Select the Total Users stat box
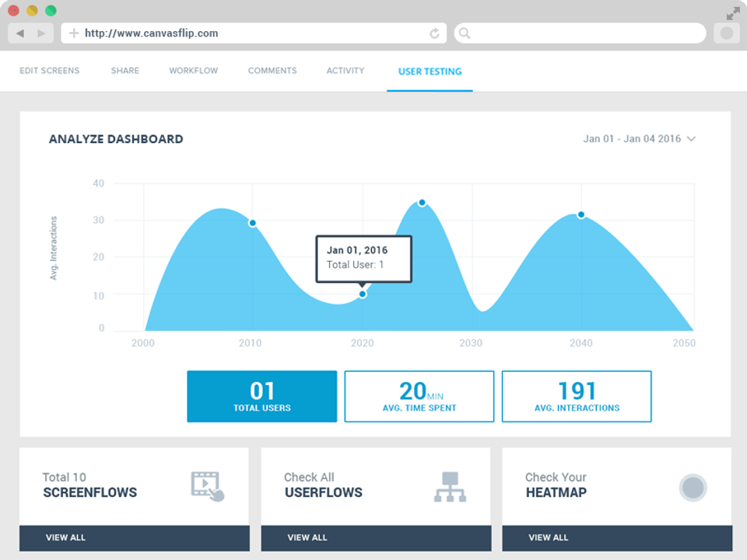This screenshot has width=747, height=560. point(261,397)
